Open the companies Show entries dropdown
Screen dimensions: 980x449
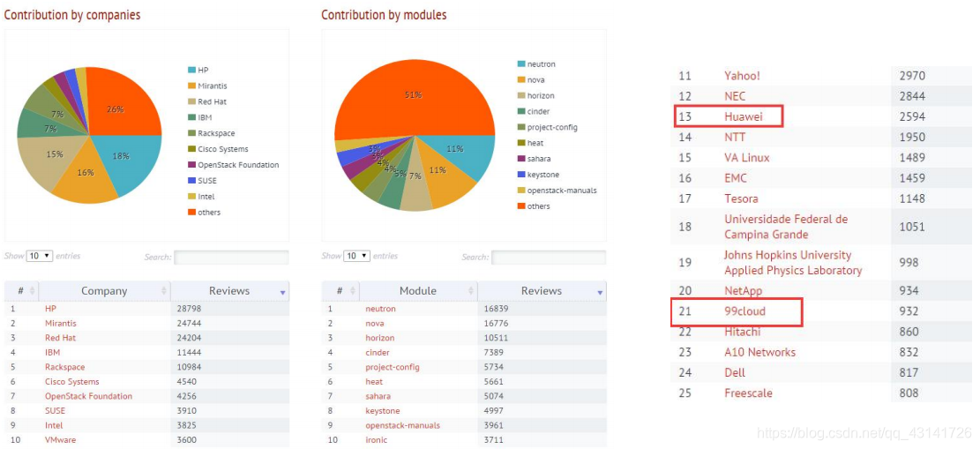coord(40,256)
